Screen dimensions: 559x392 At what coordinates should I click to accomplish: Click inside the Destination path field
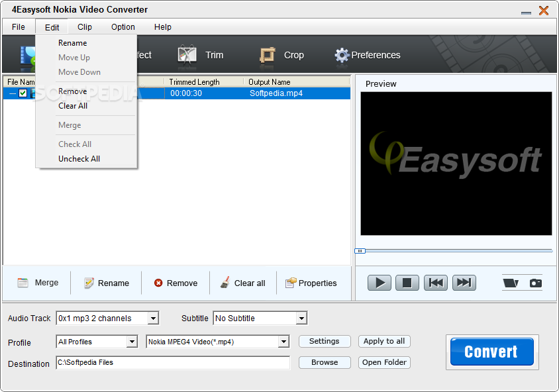[173, 363]
